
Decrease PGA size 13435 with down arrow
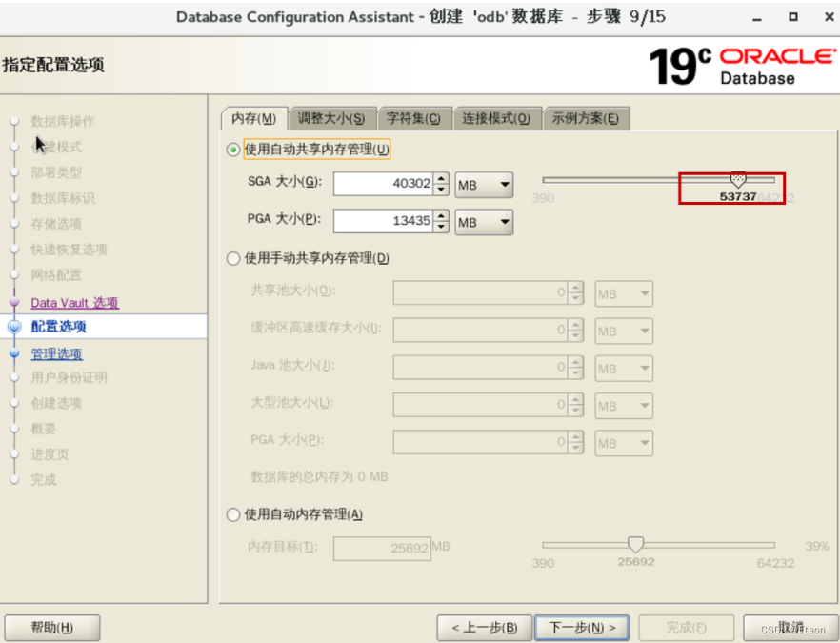(441, 227)
